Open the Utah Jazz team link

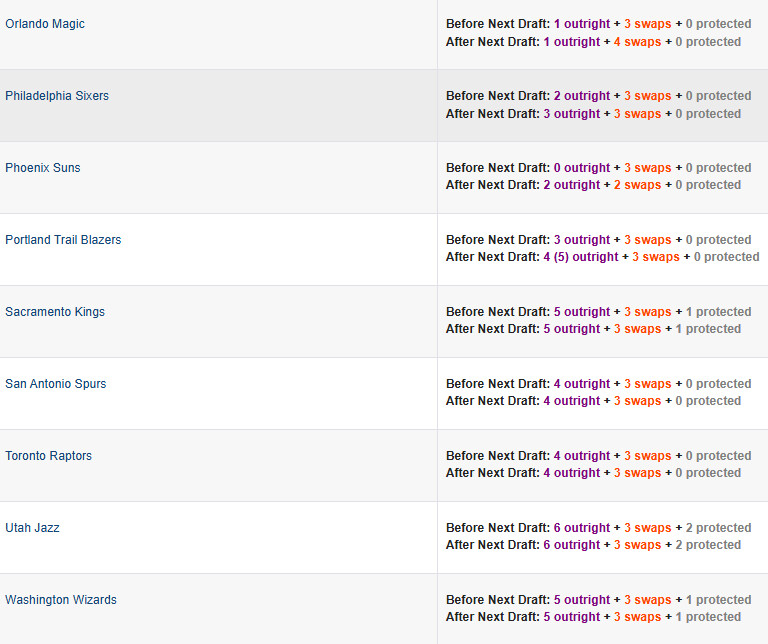point(32,528)
